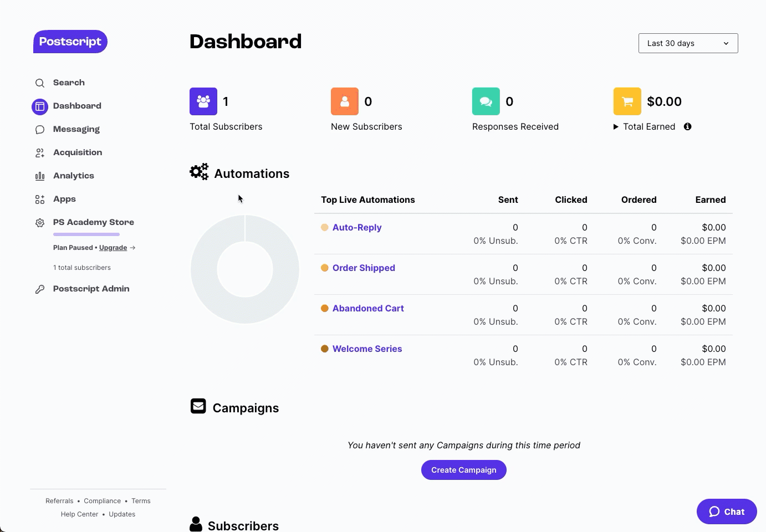This screenshot has width=766, height=532.
Task: Click the Referrals footer link
Action: pyautogui.click(x=59, y=501)
